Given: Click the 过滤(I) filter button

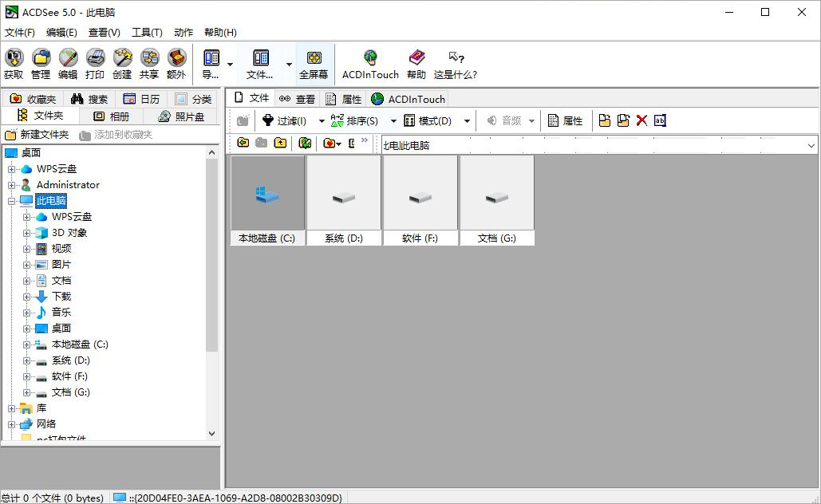Looking at the screenshot, I should [285, 121].
